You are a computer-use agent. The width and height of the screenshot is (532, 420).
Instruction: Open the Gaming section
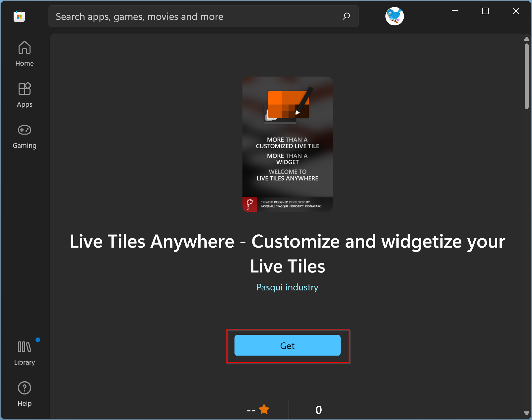coord(25,136)
